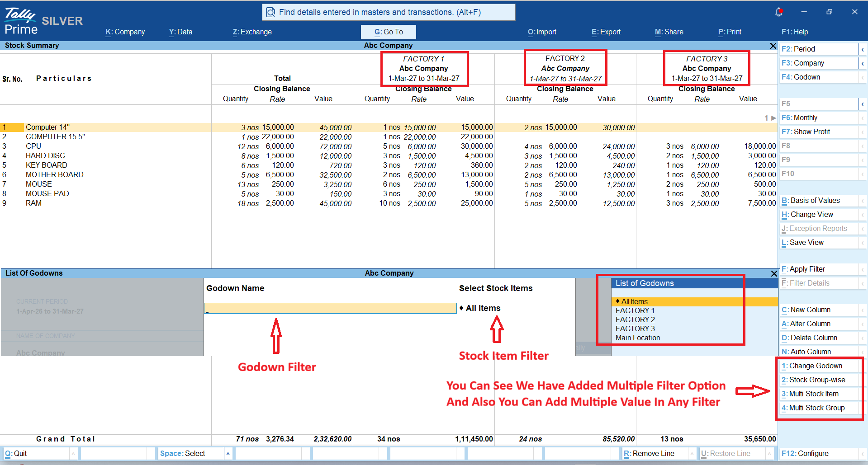The image size is (868, 465).
Task: Click H: Change View
Action: click(x=819, y=215)
